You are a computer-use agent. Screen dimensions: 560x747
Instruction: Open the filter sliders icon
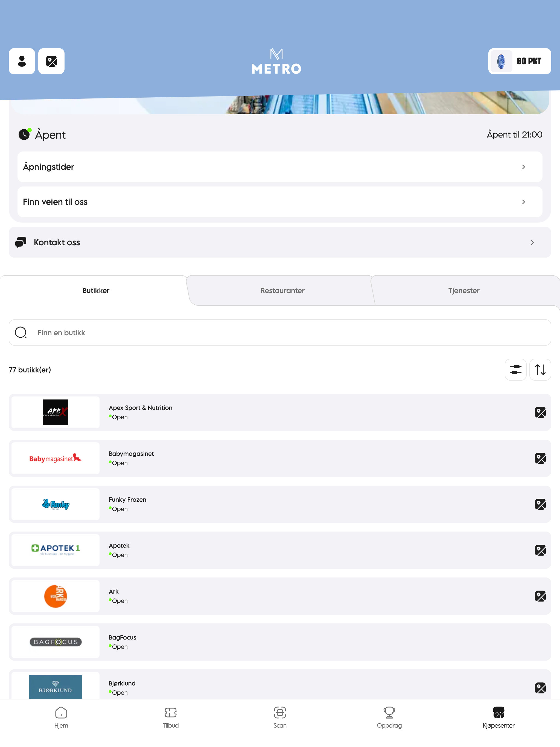coord(515,369)
